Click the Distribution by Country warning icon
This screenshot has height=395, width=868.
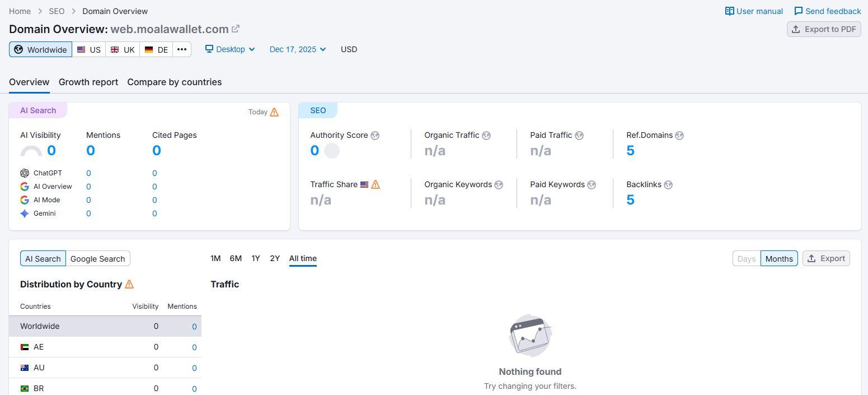129,284
